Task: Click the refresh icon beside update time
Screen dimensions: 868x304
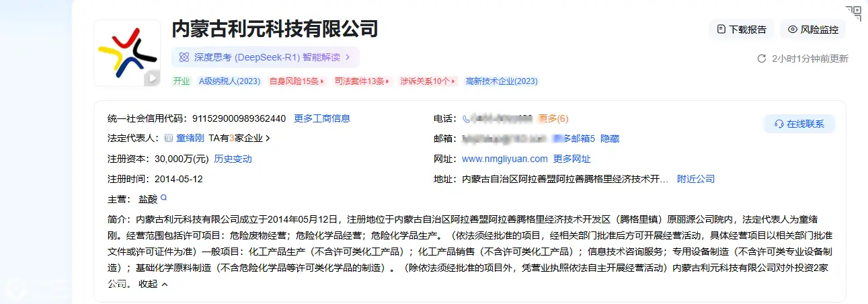Action: 762,59
